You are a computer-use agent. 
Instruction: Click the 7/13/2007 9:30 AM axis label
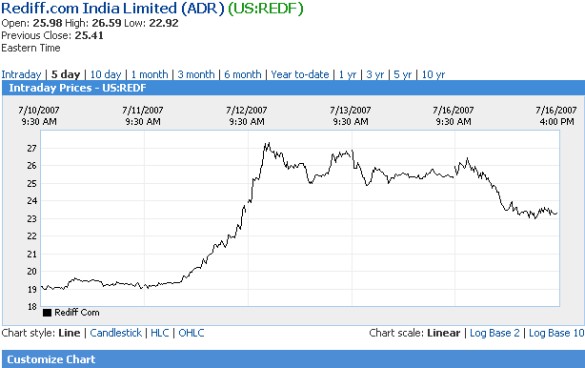point(350,116)
